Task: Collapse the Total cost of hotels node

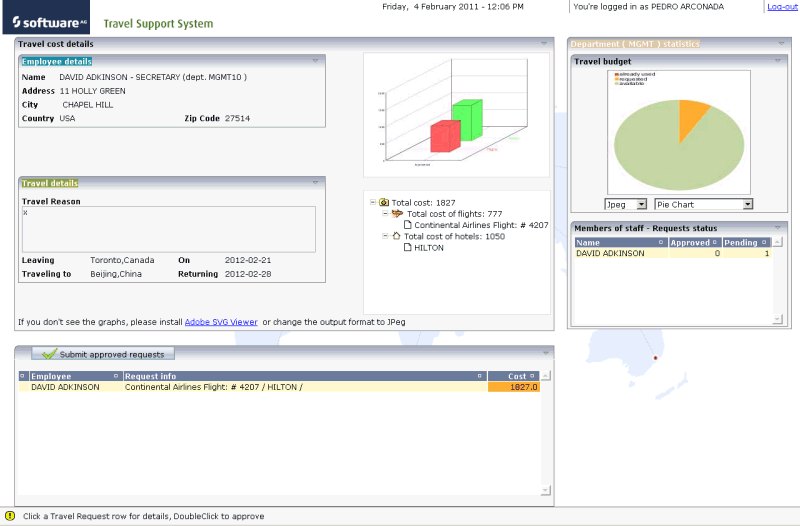Action: pyautogui.click(x=385, y=236)
